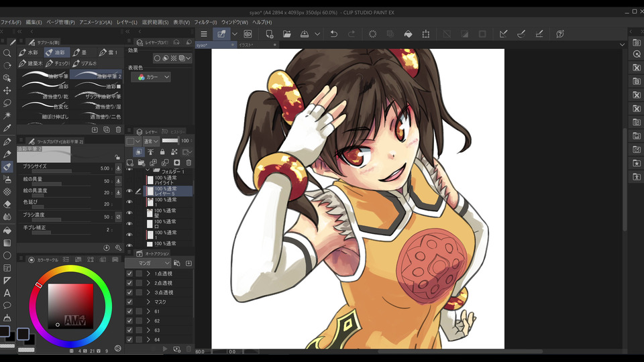Hide the 口 layer via eye icon
The image size is (644, 362).
click(x=129, y=224)
